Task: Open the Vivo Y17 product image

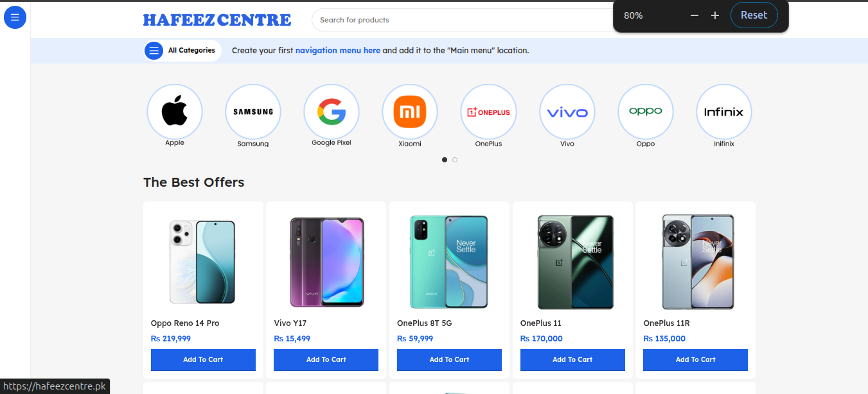Action: [x=326, y=262]
